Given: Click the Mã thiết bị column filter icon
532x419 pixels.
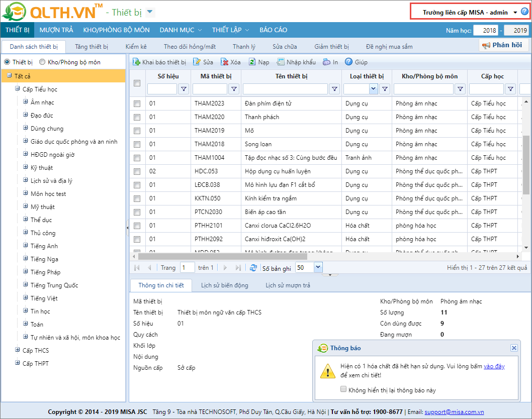Looking at the screenshot, I should [x=234, y=89].
